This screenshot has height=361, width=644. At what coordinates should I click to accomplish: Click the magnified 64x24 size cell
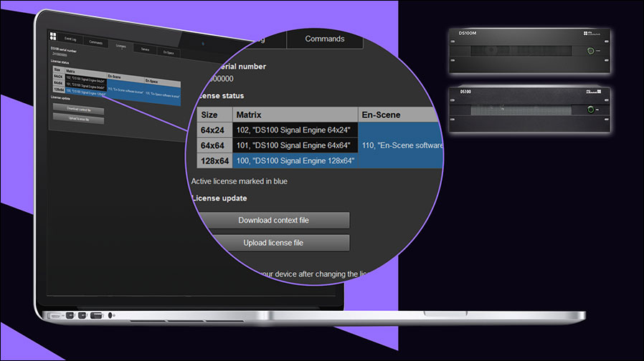pyautogui.click(x=214, y=130)
